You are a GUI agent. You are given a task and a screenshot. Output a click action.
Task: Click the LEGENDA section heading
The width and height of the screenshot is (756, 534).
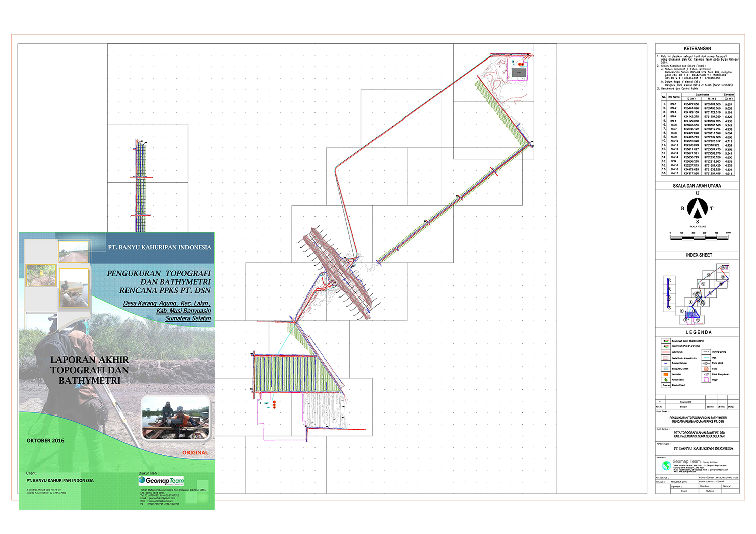(x=699, y=333)
